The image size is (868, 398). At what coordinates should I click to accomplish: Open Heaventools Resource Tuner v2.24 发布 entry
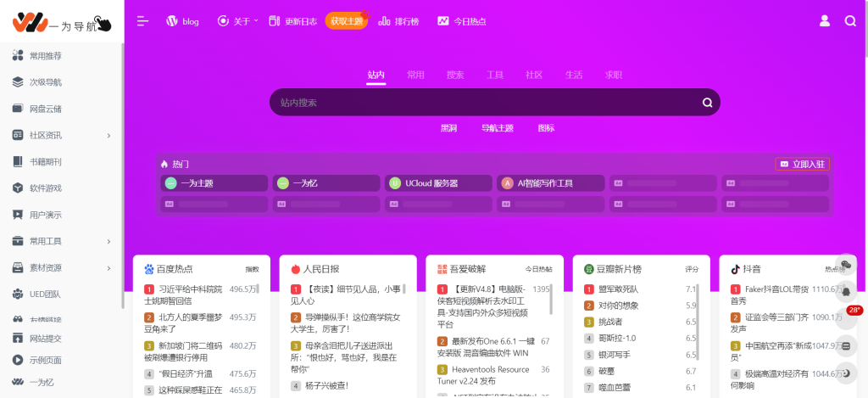coord(483,375)
